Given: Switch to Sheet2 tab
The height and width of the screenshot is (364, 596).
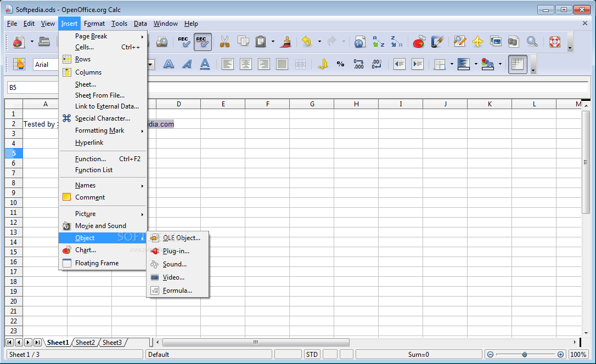Looking at the screenshot, I should click(85, 343).
